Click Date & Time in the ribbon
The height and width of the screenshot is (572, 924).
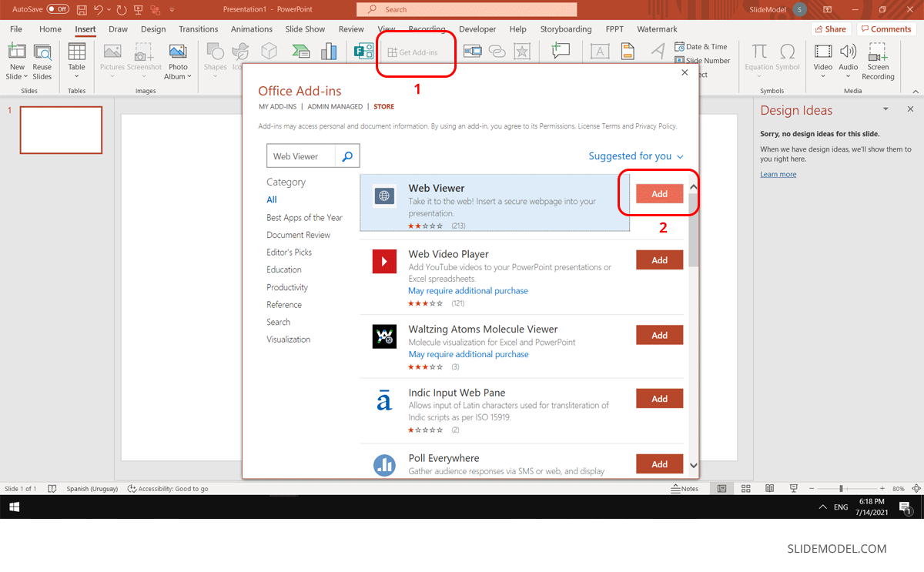click(701, 46)
